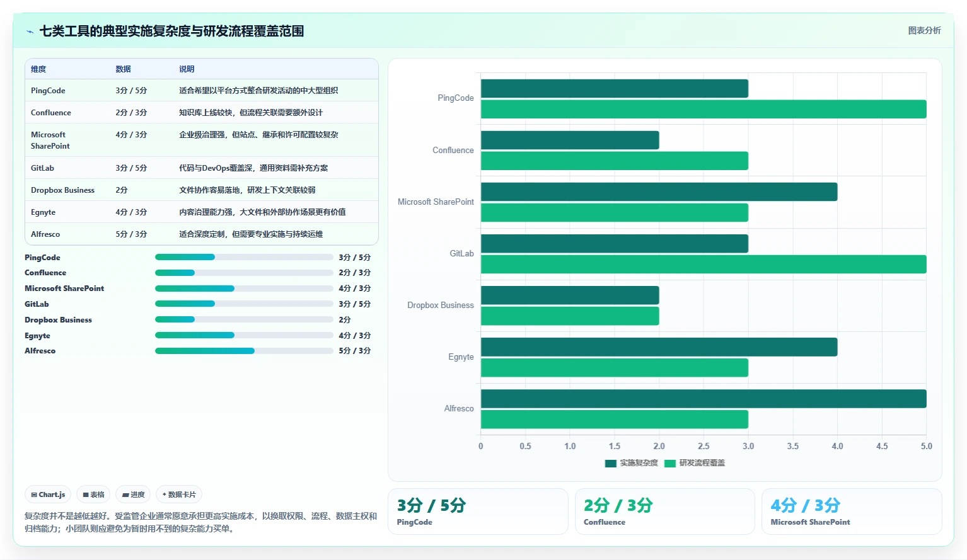
Task: Select the 表格 tag chip
Action: pos(93,494)
